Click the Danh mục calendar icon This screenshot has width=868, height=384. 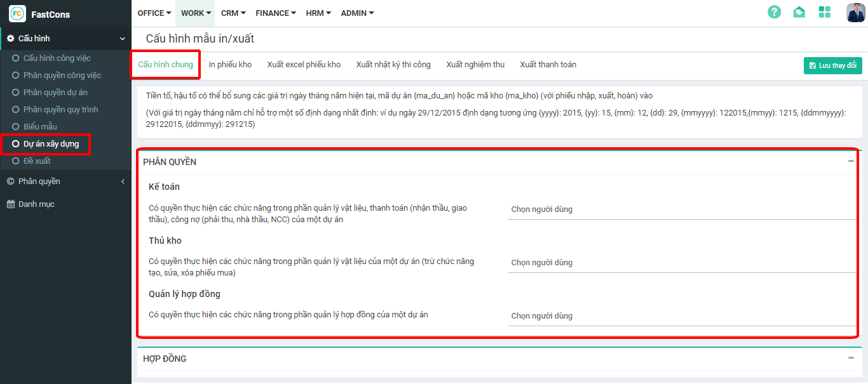click(x=11, y=204)
